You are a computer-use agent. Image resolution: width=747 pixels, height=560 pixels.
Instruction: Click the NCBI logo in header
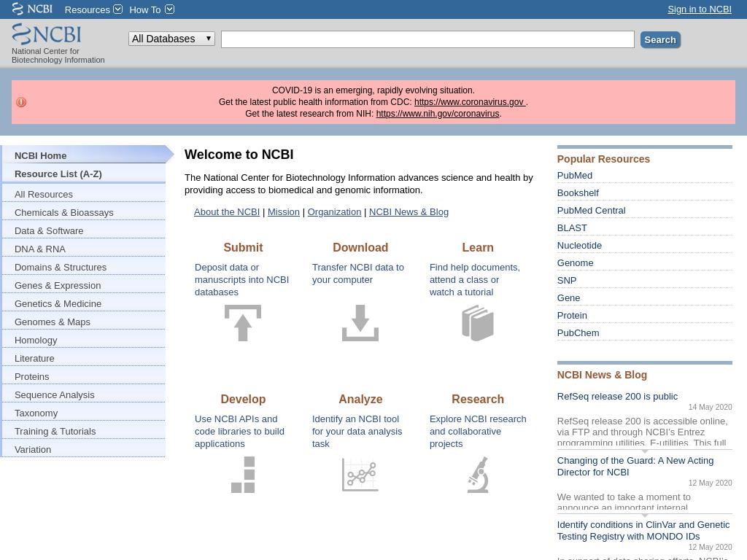(47, 34)
